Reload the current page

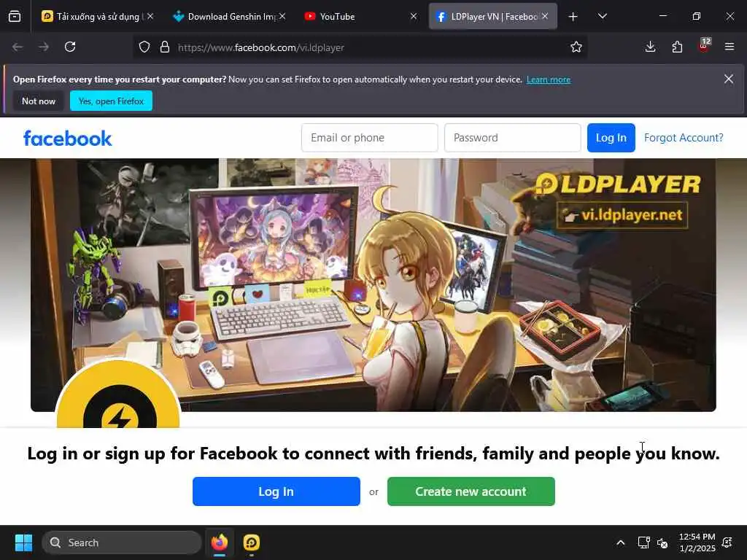(70, 47)
